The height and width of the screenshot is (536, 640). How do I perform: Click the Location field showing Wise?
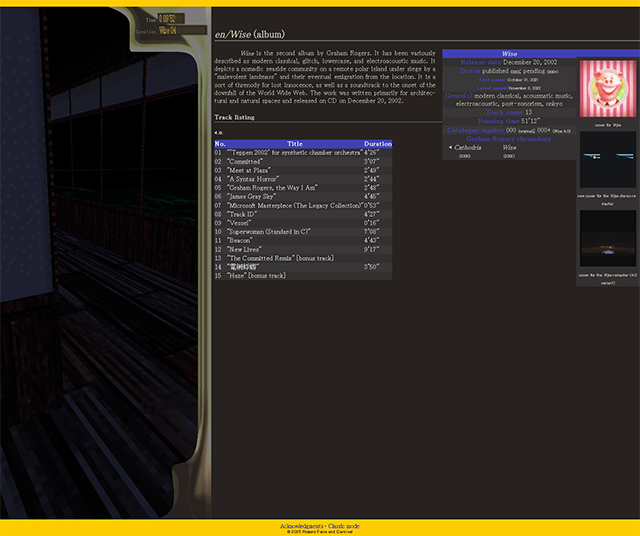[x=167, y=31]
